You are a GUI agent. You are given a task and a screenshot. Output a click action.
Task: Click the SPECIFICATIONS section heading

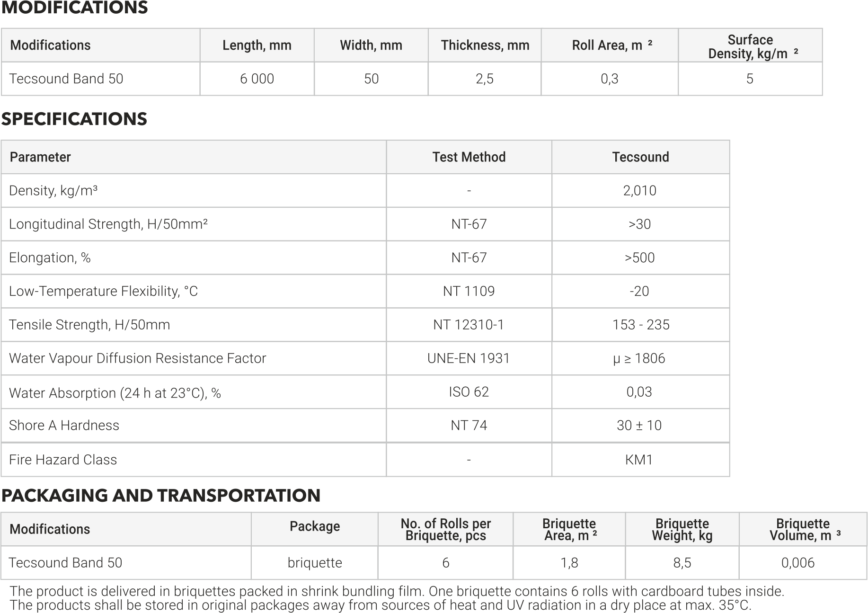point(74,119)
